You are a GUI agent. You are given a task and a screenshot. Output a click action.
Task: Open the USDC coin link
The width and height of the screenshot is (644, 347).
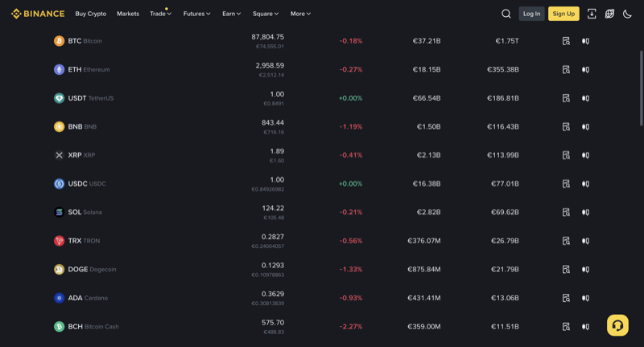point(80,184)
